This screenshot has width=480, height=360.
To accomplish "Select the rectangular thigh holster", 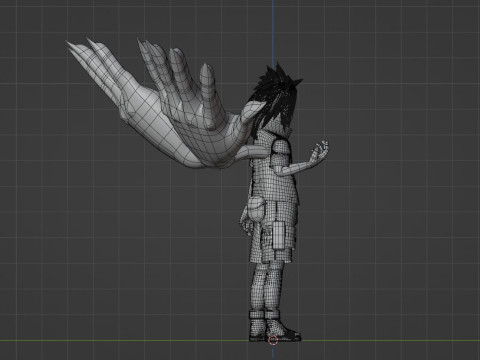I will (279, 236).
